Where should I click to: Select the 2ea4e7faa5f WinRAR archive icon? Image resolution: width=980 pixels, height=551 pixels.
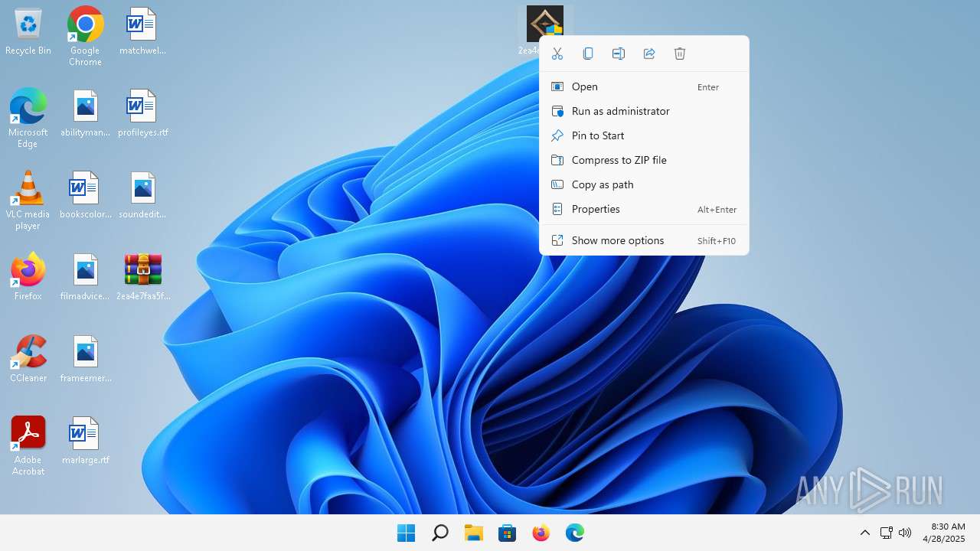pos(142,277)
